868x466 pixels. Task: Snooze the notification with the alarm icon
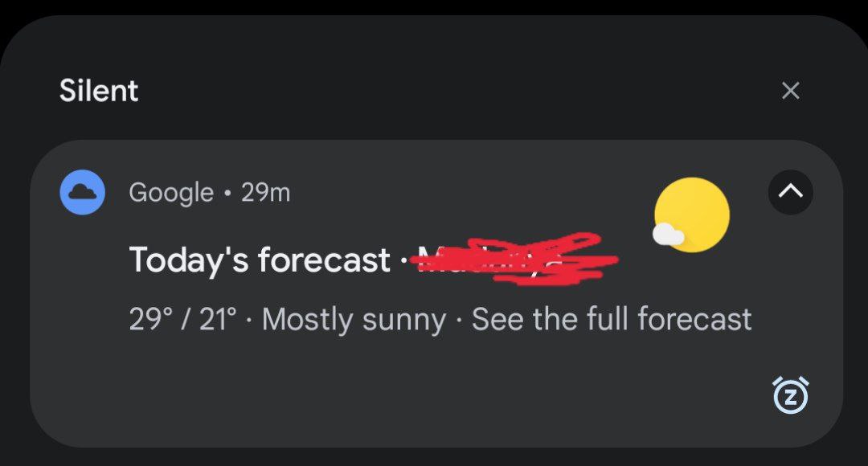pos(791,395)
